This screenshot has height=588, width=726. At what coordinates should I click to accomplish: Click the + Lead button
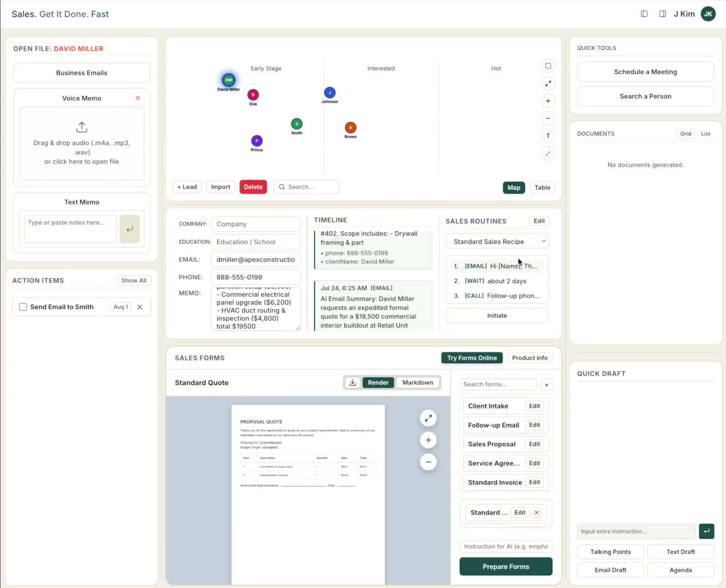click(187, 187)
